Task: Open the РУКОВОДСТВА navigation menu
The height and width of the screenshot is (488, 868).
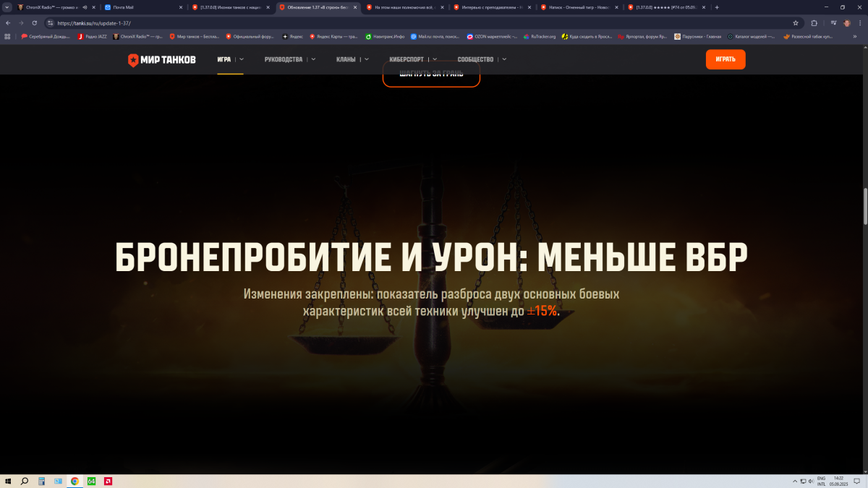Action: (284, 59)
